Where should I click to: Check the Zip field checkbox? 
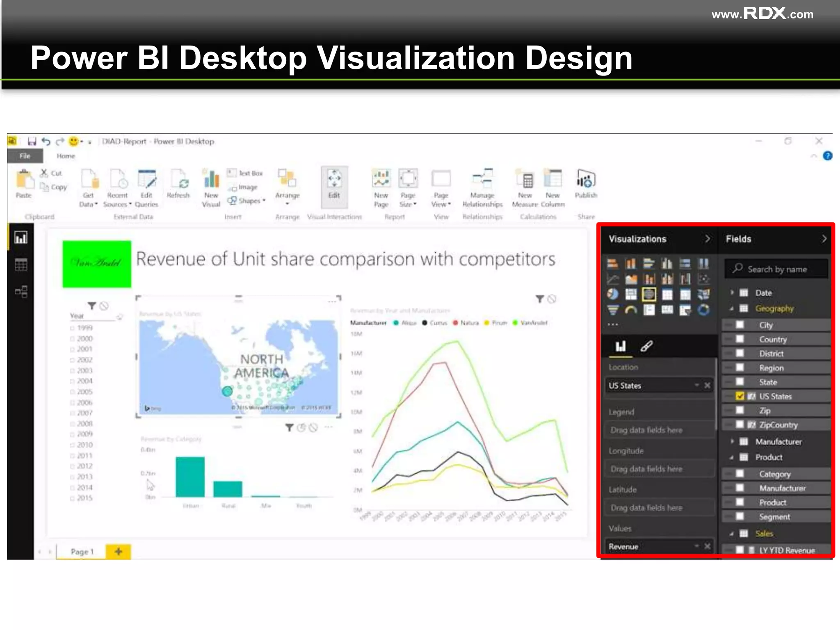740,410
